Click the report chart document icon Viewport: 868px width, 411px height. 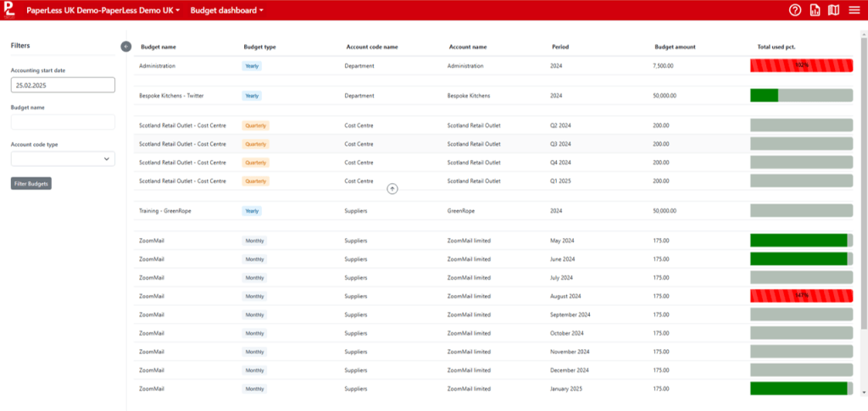pos(815,10)
